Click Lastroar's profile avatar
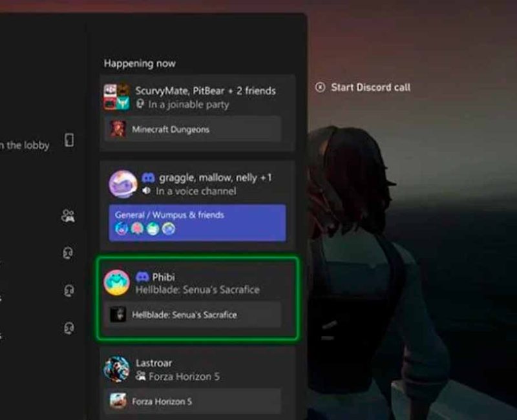Screen dimensions: 517x420 116,369
